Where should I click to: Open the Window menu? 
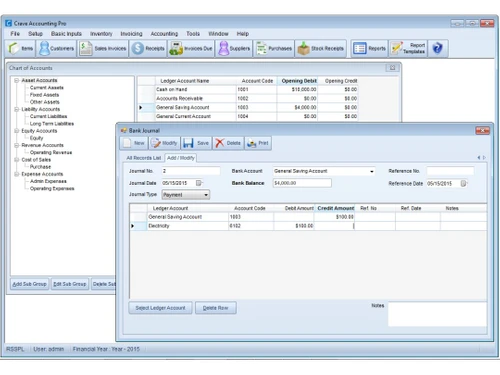(218, 34)
